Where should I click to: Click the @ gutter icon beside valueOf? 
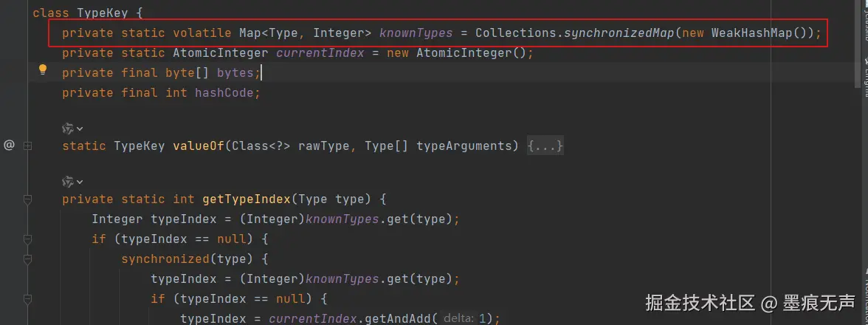(9, 146)
